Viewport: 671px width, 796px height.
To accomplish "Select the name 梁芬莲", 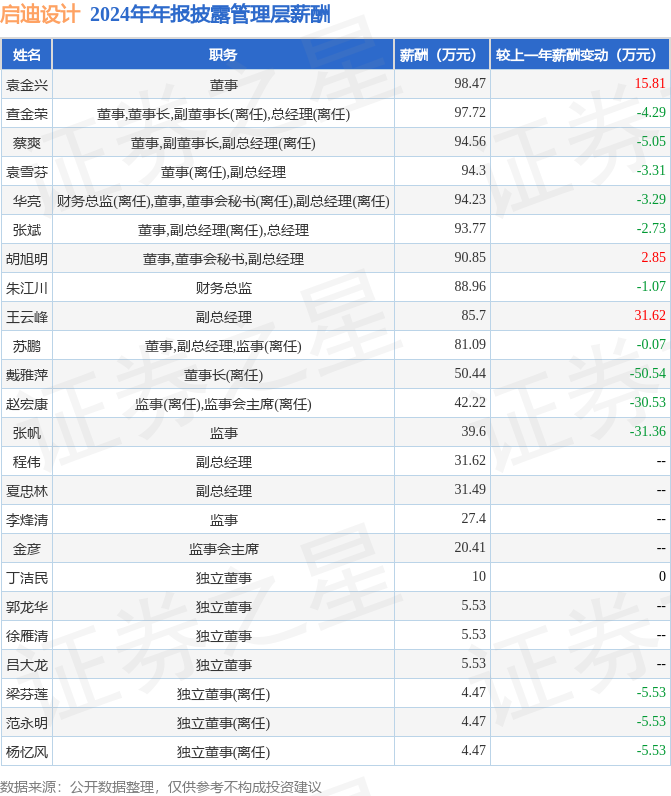I will coord(26,693).
